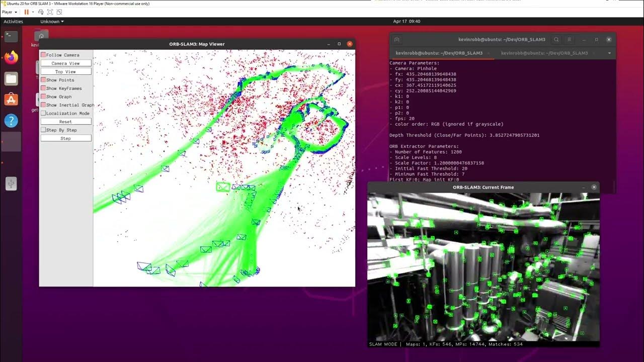Minimize the Current Frame window
The image size is (644, 362).
point(584,187)
